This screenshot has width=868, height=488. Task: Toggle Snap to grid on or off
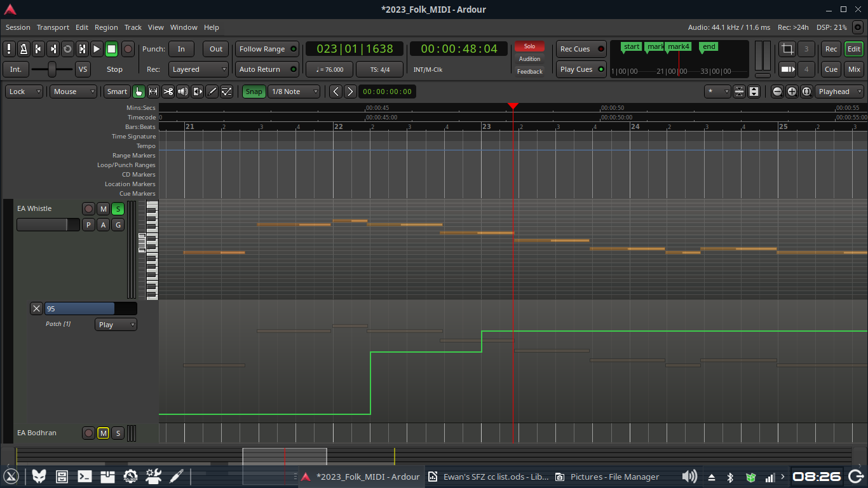pos(254,91)
